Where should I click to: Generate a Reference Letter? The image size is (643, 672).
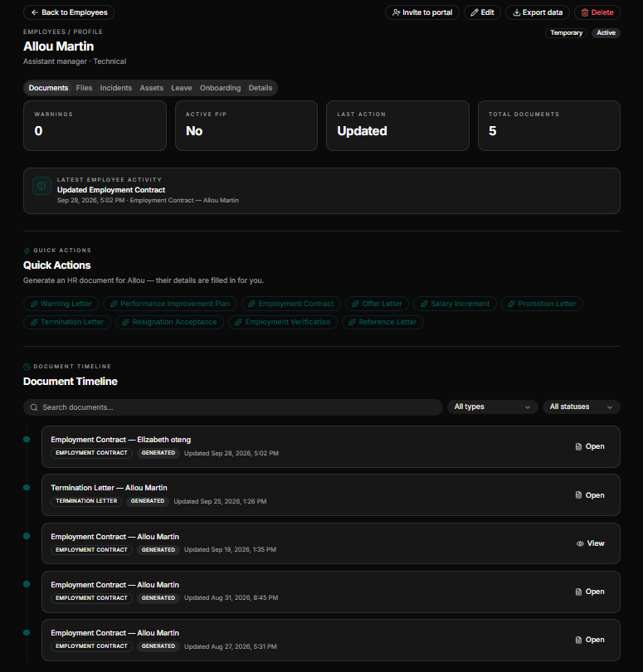382,322
